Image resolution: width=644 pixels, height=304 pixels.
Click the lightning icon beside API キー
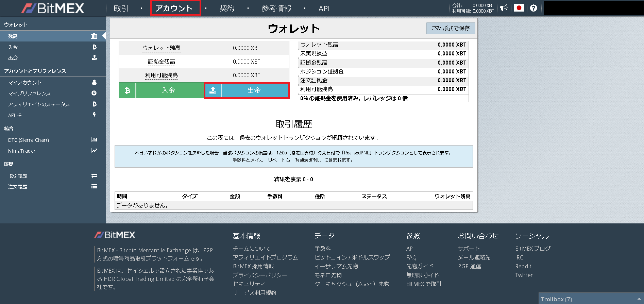tap(94, 115)
